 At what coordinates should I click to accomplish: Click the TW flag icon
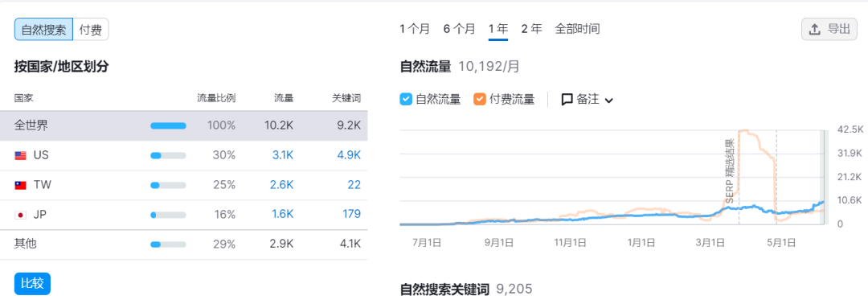pyautogui.click(x=20, y=185)
